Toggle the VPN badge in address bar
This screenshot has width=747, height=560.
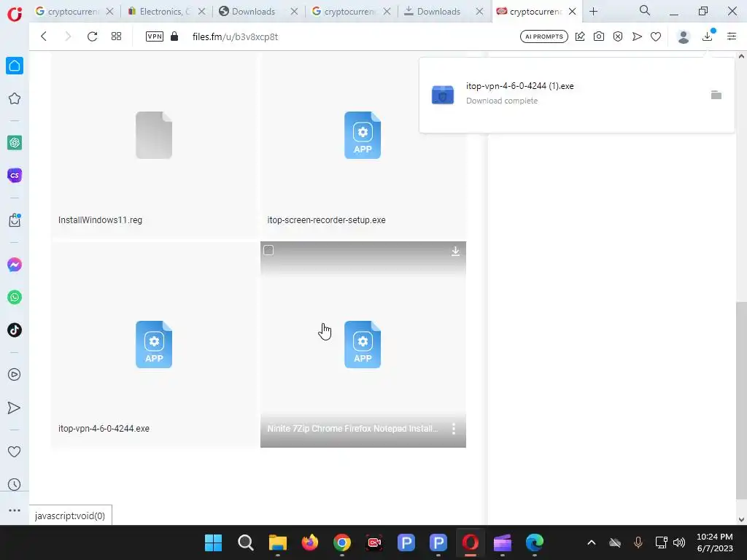point(155,36)
